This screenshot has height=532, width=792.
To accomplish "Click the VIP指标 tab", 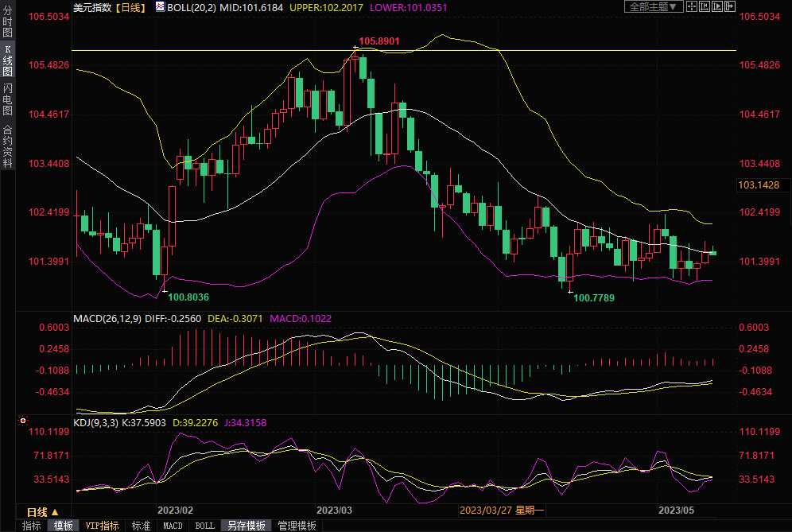I will point(102,526).
